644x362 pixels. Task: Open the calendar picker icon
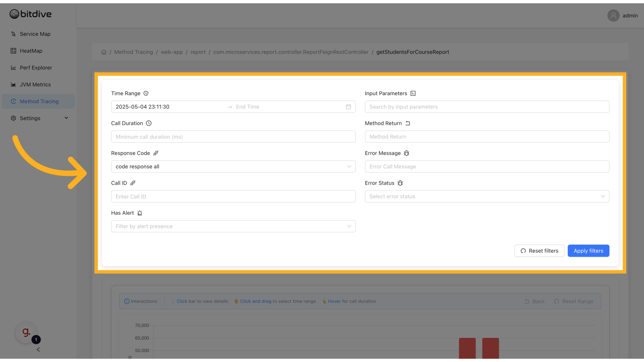(x=348, y=107)
